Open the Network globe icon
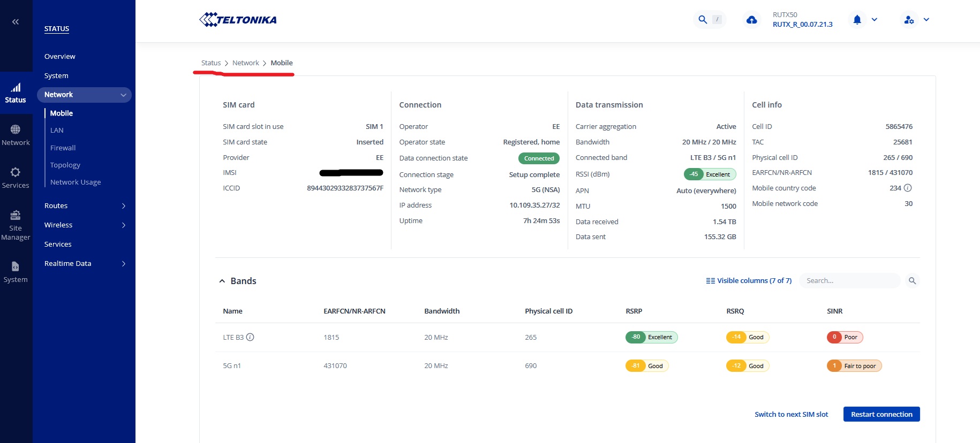The height and width of the screenshot is (443, 980). [x=16, y=129]
